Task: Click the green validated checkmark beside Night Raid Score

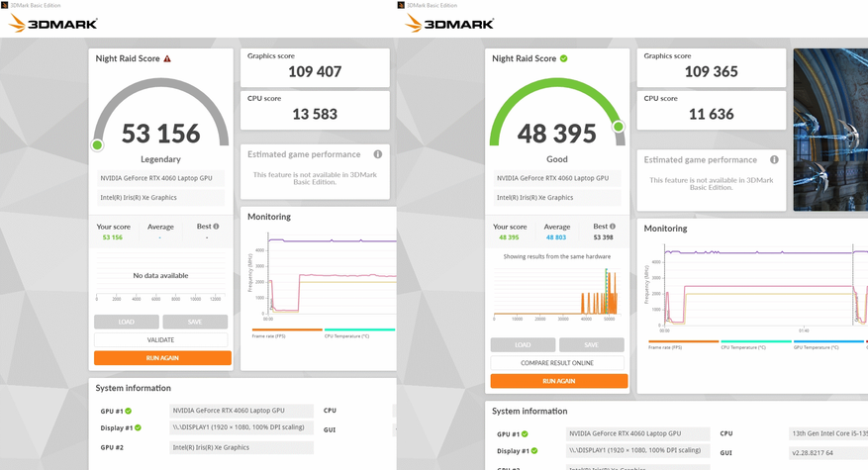Action: (563, 58)
